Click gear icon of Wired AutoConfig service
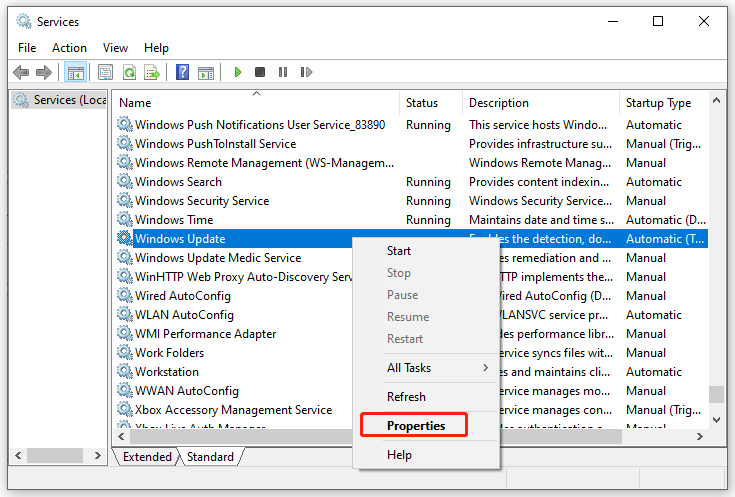Image resolution: width=735 pixels, height=497 pixels. tap(125, 295)
